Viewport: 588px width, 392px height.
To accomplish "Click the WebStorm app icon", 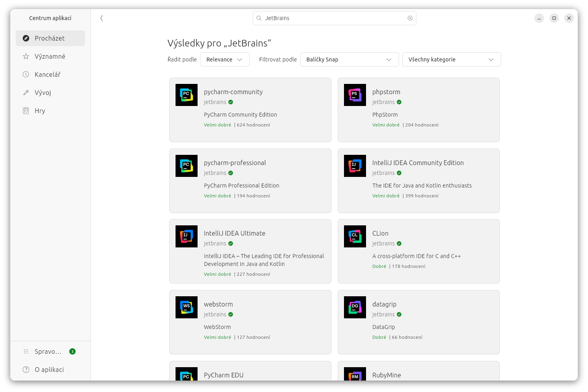I will pyautogui.click(x=186, y=307).
